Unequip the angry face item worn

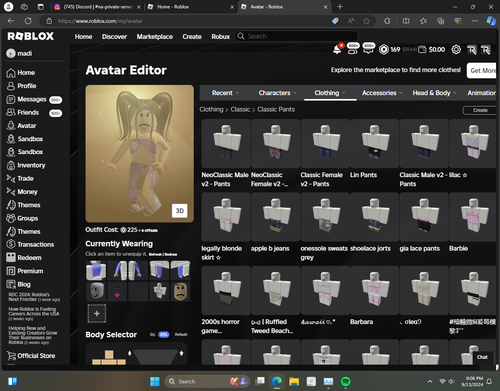point(180,291)
